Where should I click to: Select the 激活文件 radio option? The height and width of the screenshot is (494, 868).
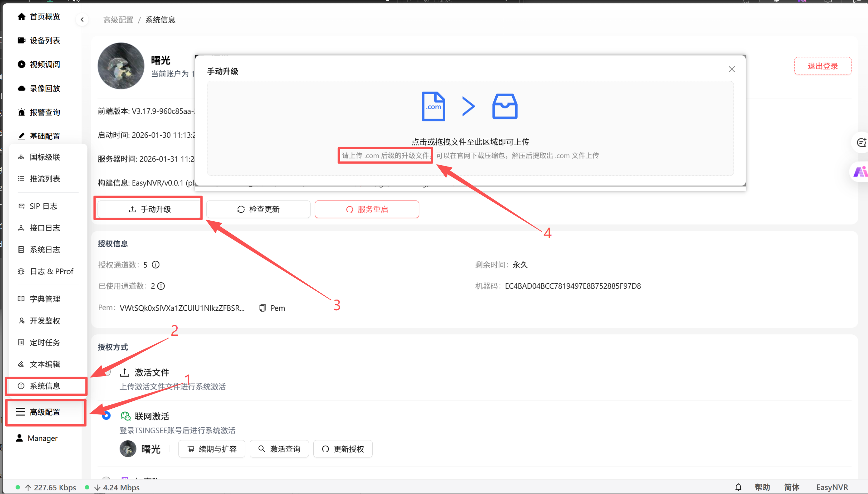coord(107,372)
